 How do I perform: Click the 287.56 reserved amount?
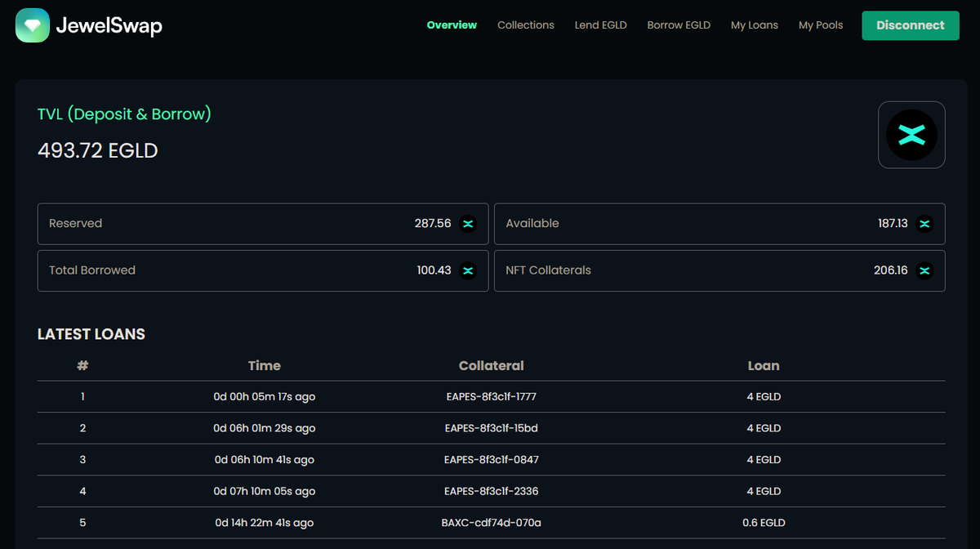(433, 224)
